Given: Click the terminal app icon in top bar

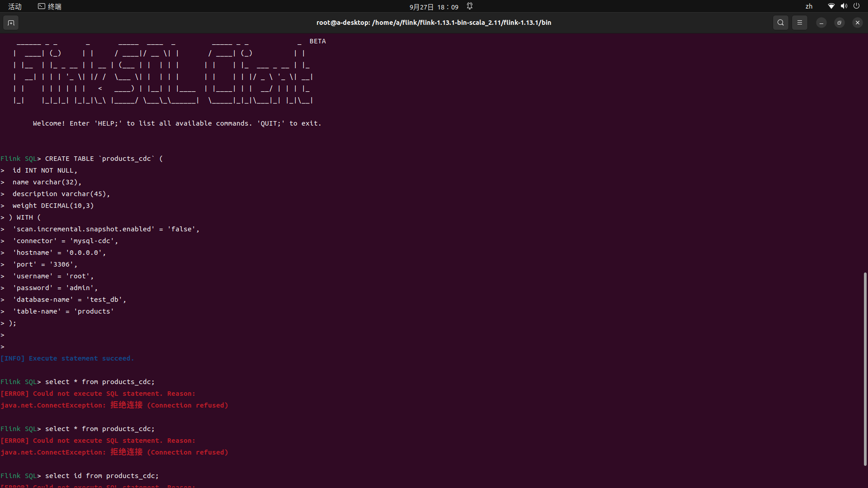Looking at the screenshot, I should pyautogui.click(x=41, y=6).
